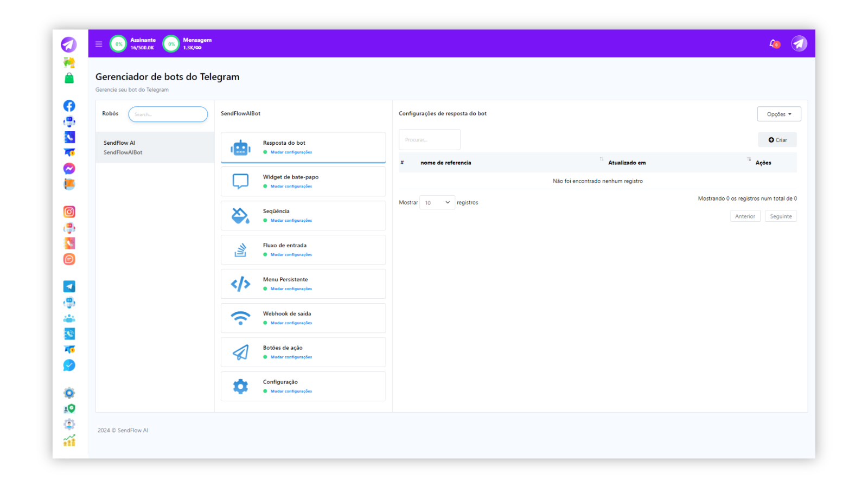Select the Seqüência option
This screenshot has height=488, width=868.
pyautogui.click(x=303, y=215)
